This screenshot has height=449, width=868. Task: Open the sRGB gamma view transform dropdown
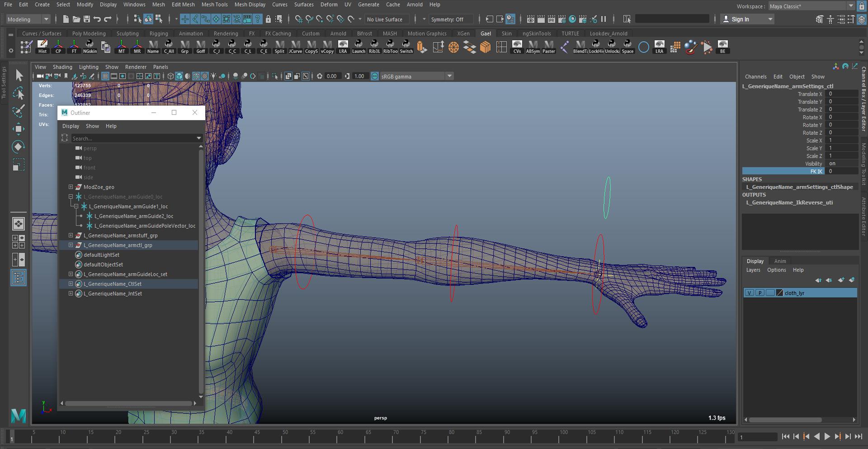(x=449, y=76)
